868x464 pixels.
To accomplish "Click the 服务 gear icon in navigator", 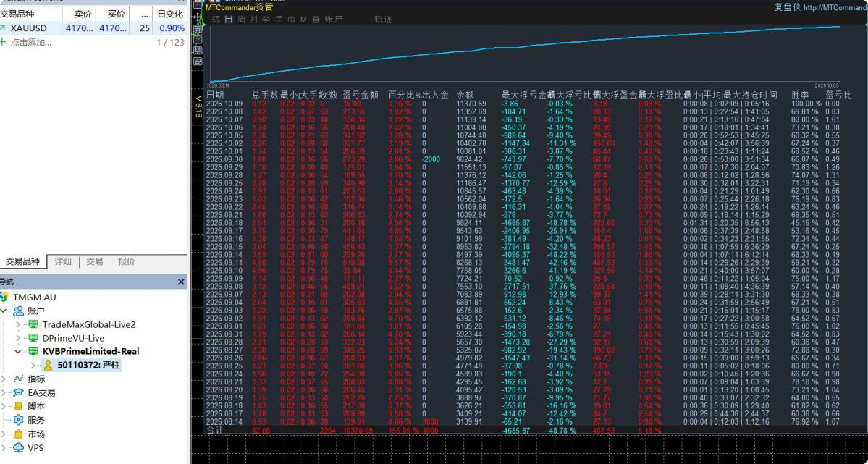I will tap(19, 421).
